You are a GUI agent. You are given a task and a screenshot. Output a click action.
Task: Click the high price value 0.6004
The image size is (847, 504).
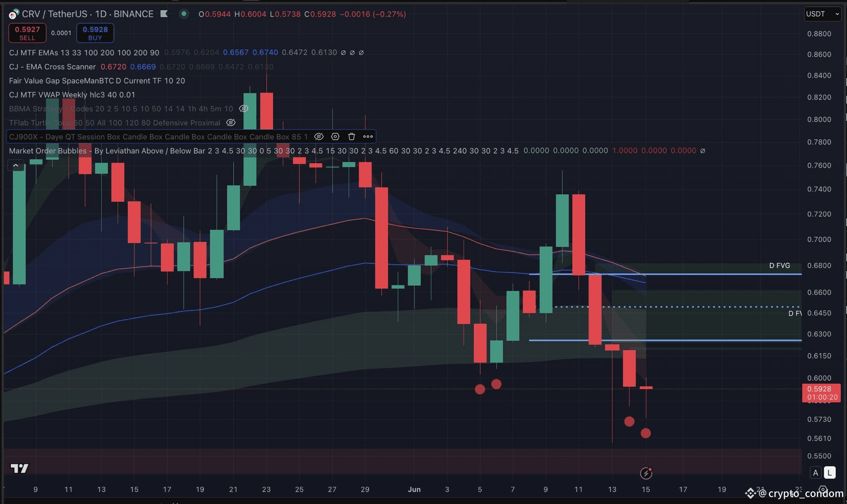coord(253,14)
